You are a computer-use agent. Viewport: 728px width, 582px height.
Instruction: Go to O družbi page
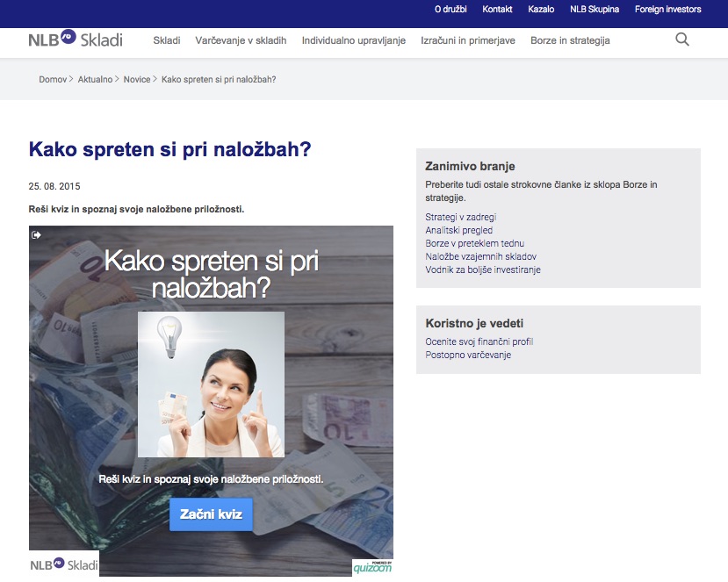(x=450, y=10)
